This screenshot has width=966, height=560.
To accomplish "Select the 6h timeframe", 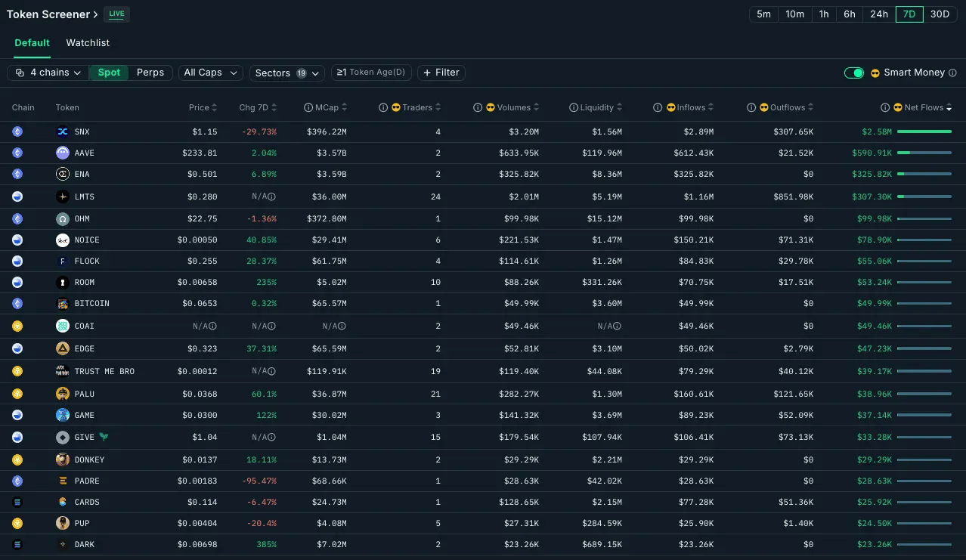I will pyautogui.click(x=850, y=14).
